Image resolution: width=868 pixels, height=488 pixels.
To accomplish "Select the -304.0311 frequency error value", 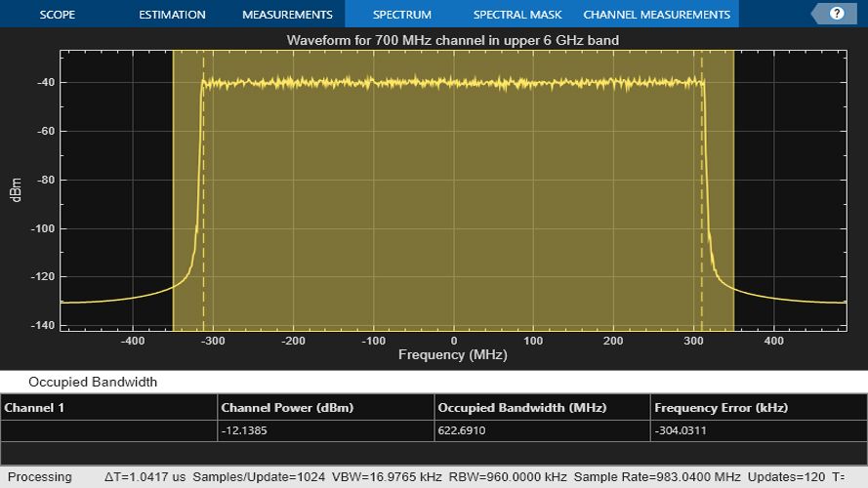I will tap(682, 430).
